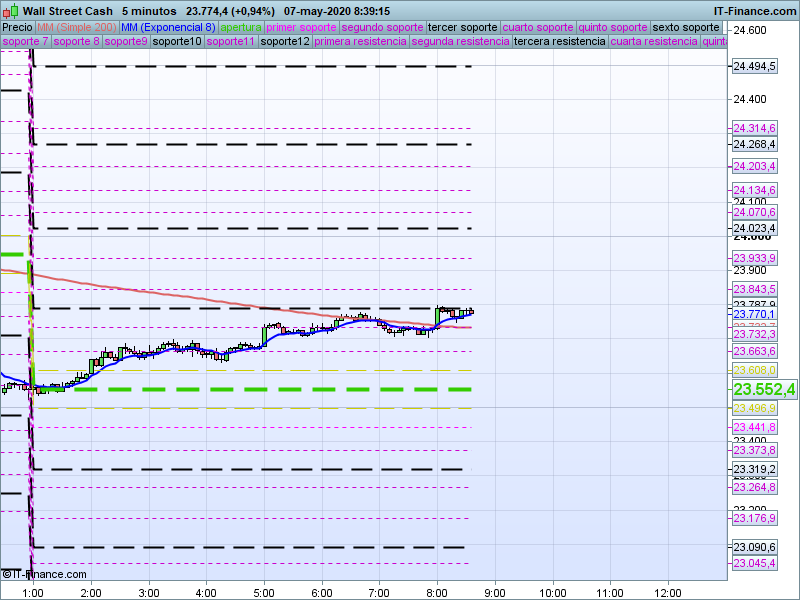This screenshot has width=800, height=600.
Task: Select the Precio indicator label
Action: tap(17, 27)
